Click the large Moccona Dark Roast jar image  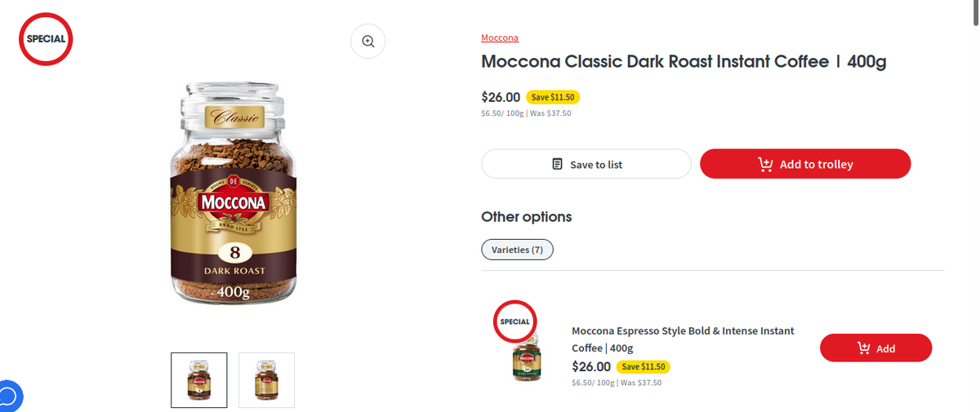(x=234, y=193)
